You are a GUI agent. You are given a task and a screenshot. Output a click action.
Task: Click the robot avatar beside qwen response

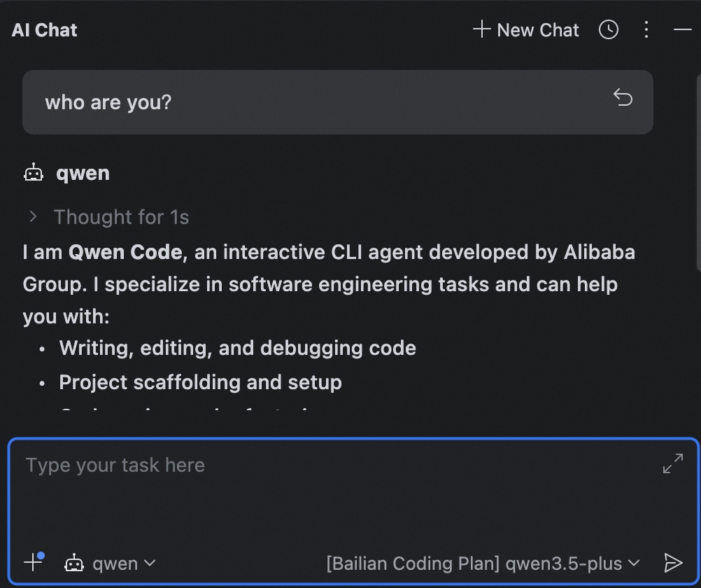(34, 173)
